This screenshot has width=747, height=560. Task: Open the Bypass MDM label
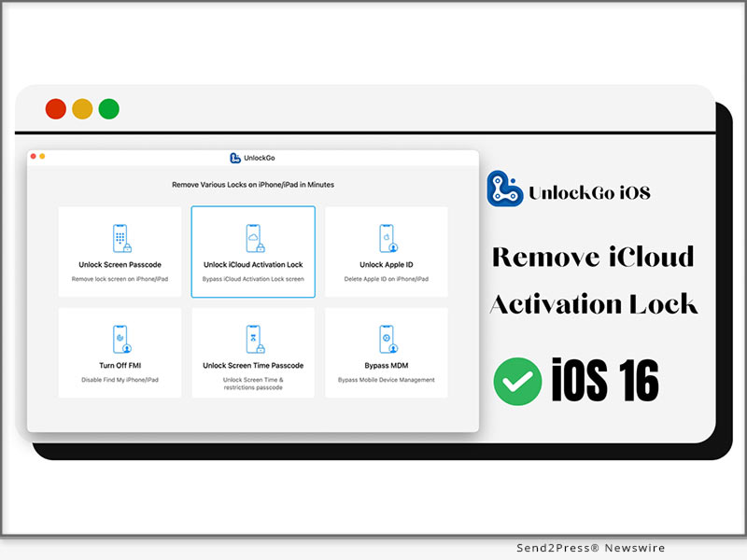[x=387, y=366]
